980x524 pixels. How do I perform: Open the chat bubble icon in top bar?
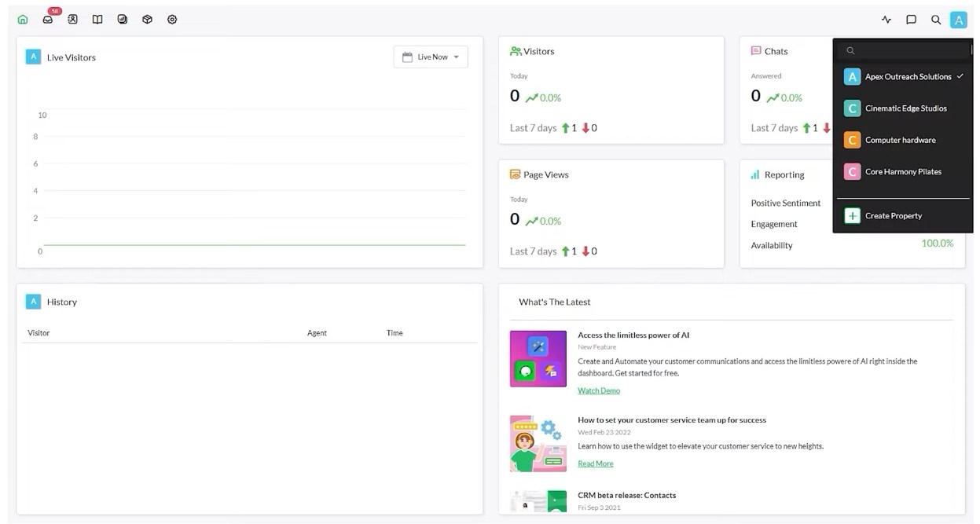point(911,20)
